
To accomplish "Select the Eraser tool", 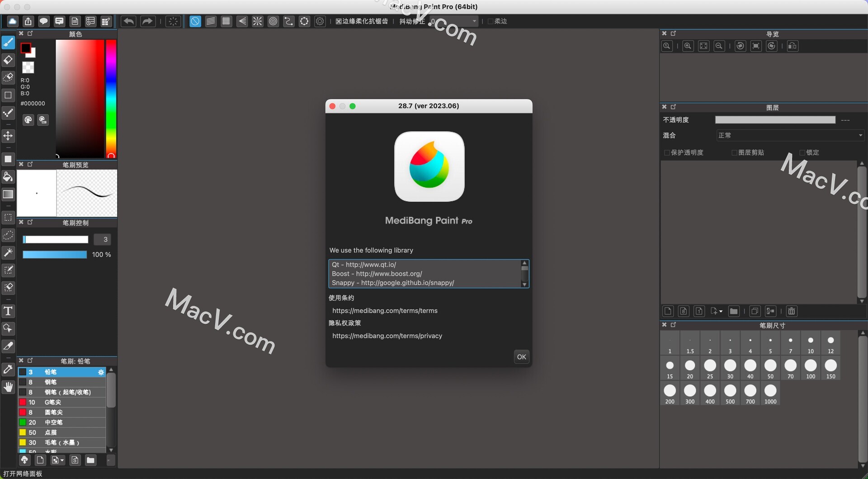I will coord(8,60).
